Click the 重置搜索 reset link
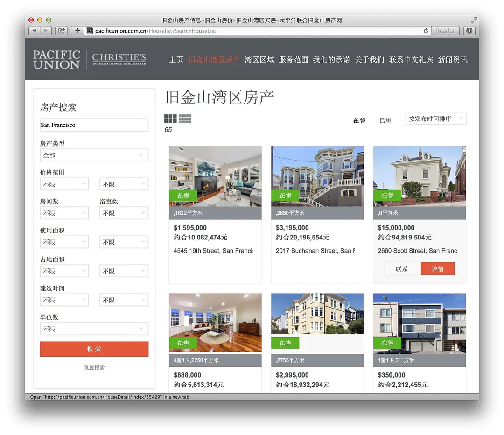Image resolution: width=504 pixels, height=435 pixels. pos(94,368)
